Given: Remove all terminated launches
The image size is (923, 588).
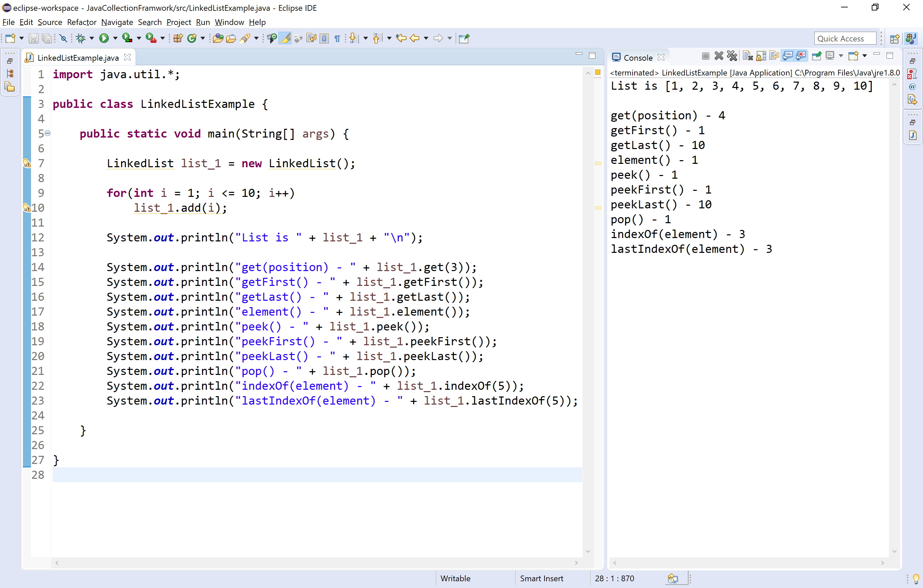Looking at the screenshot, I should pos(732,56).
